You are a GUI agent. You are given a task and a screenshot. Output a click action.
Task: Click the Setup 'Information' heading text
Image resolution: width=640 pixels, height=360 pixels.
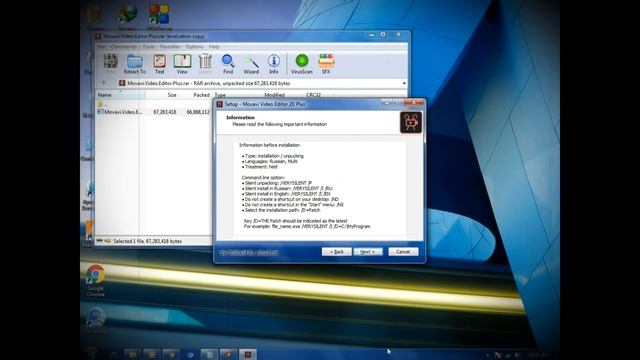[240, 118]
